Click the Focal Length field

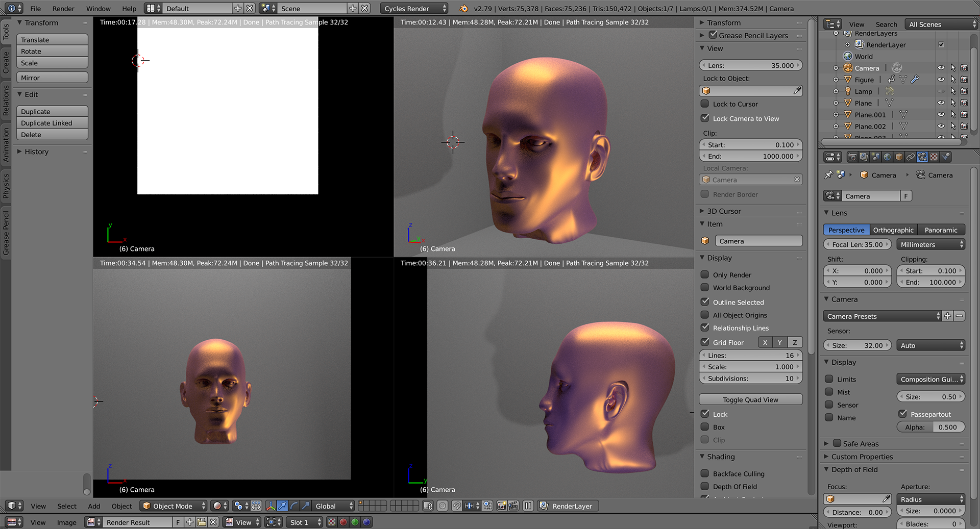click(x=857, y=245)
